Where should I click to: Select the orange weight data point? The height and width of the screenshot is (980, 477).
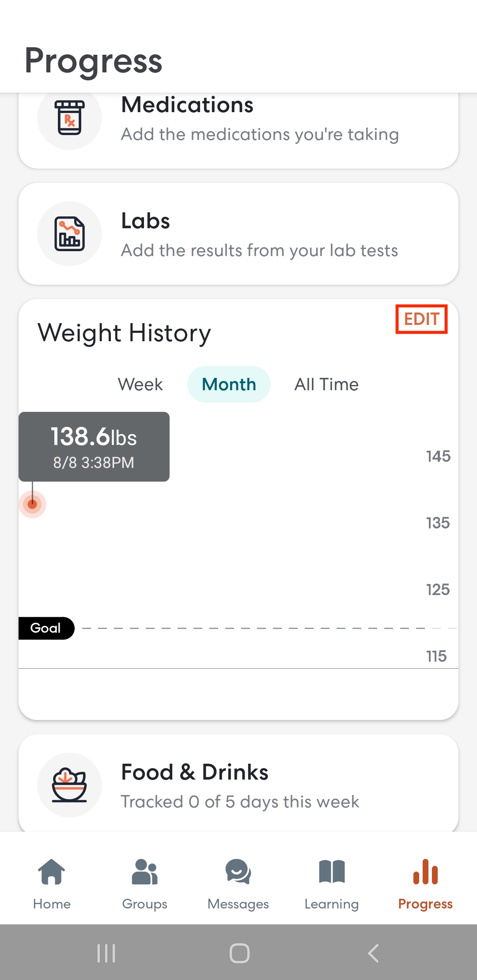pyautogui.click(x=32, y=504)
